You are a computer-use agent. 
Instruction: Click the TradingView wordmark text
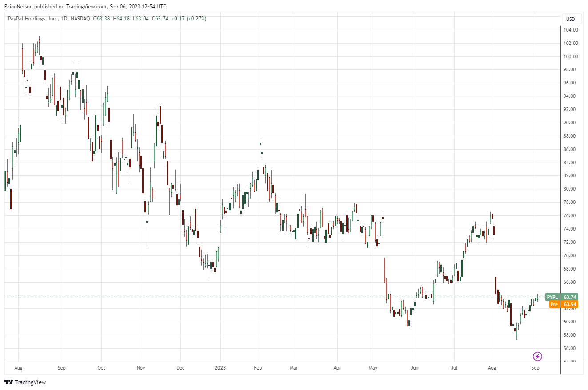coord(31,382)
